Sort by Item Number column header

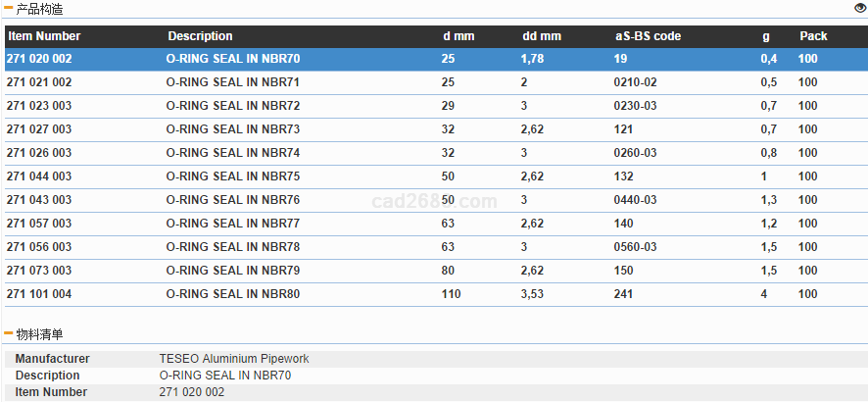click(44, 36)
